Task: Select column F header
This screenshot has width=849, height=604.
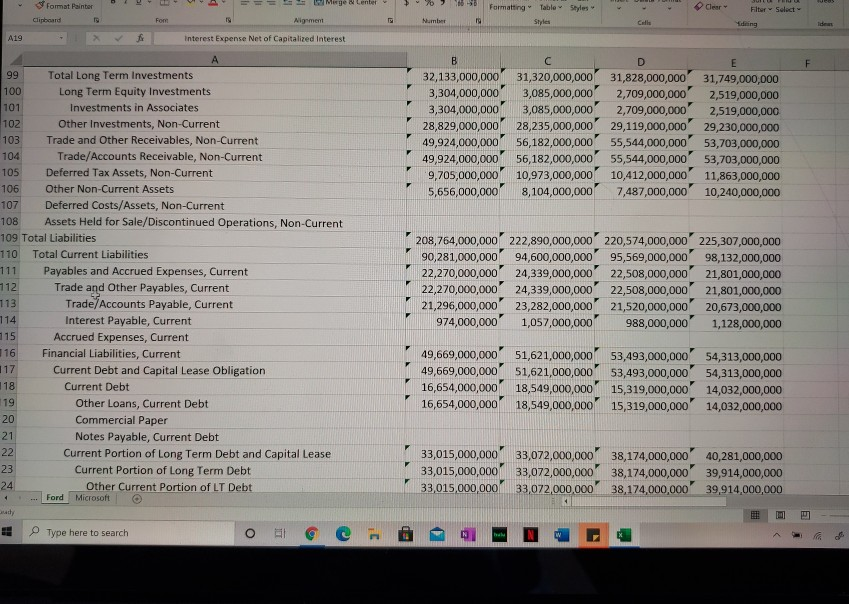Action: (808, 63)
